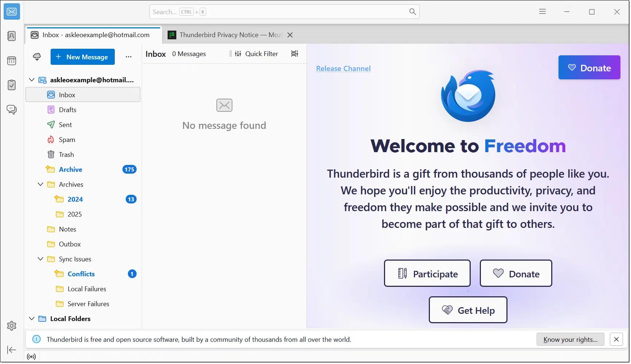Open the Release Channel link

pyautogui.click(x=343, y=68)
